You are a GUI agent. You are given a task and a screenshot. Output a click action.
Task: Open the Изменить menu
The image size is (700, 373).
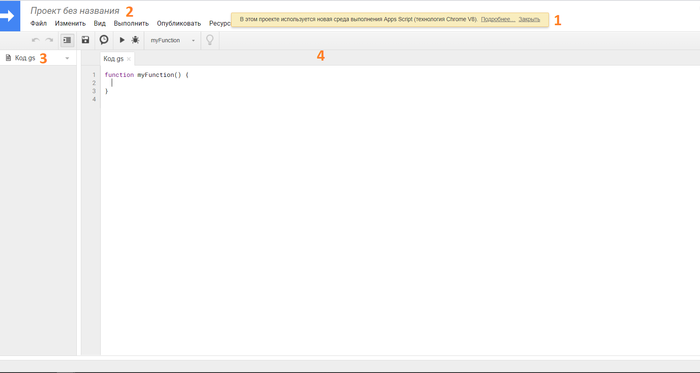(70, 23)
